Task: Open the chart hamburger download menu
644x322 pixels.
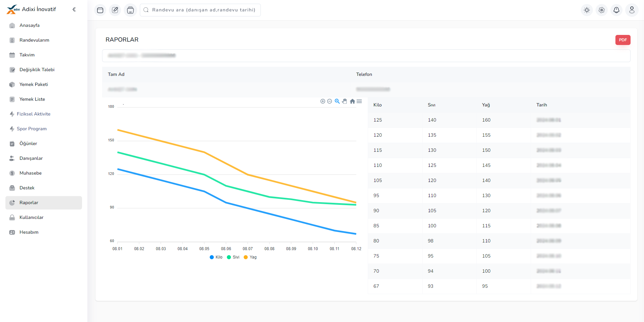Action: coord(359,101)
